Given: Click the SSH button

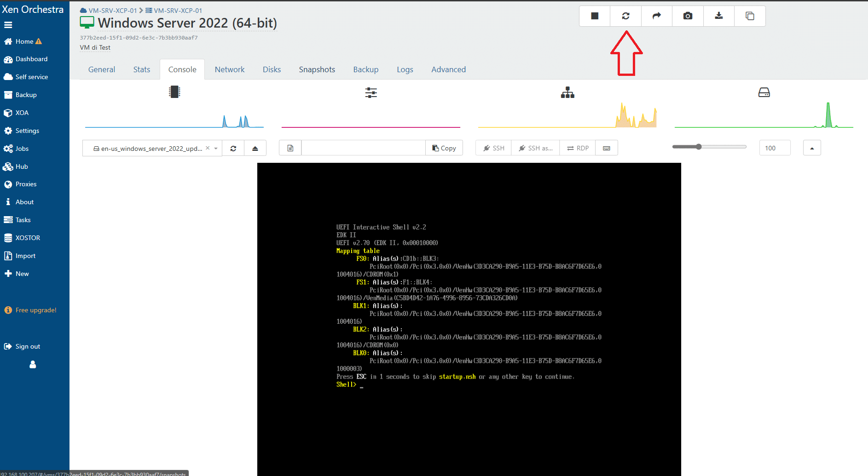Looking at the screenshot, I should pos(494,148).
